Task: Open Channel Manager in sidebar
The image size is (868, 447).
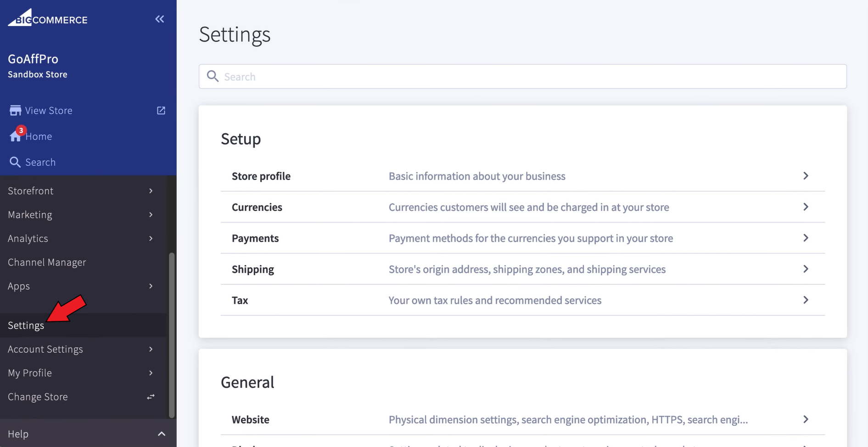Action: point(47,262)
